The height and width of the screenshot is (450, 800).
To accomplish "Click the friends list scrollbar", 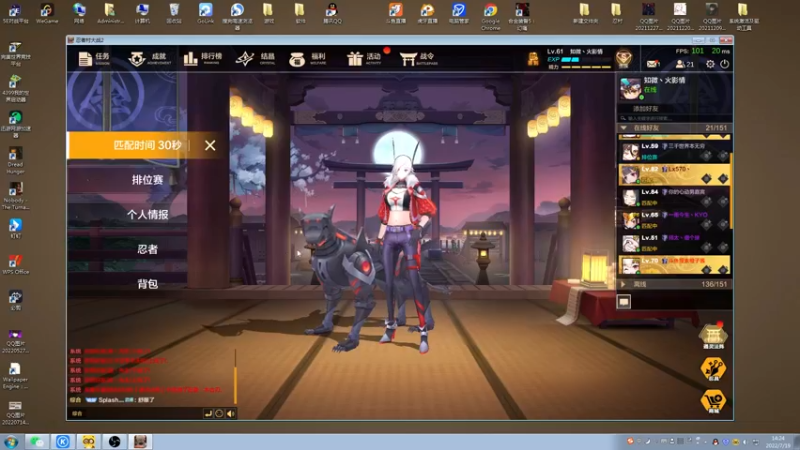I will 731,190.
